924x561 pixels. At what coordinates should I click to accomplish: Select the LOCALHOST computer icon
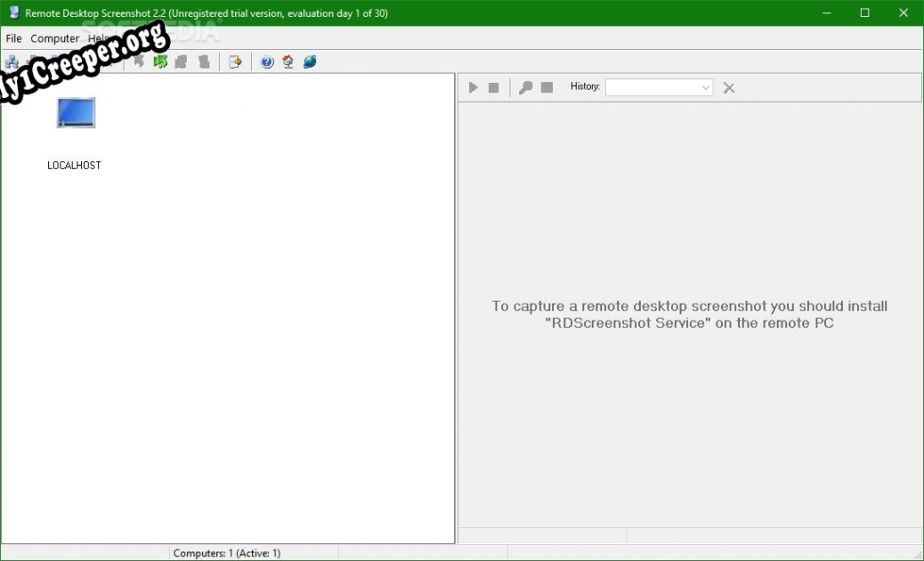point(76,113)
